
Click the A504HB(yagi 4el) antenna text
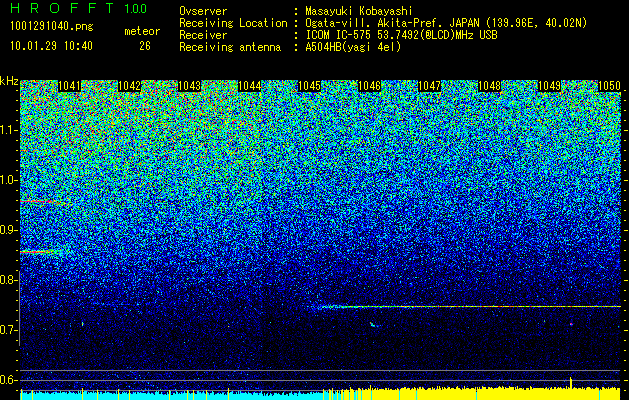point(353,47)
